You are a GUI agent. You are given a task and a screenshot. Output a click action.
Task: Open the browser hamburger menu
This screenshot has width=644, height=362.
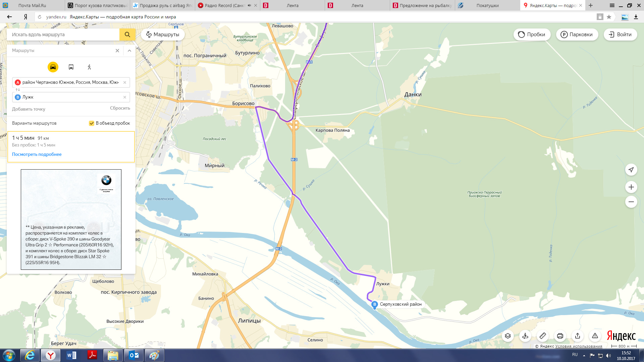tap(612, 5)
